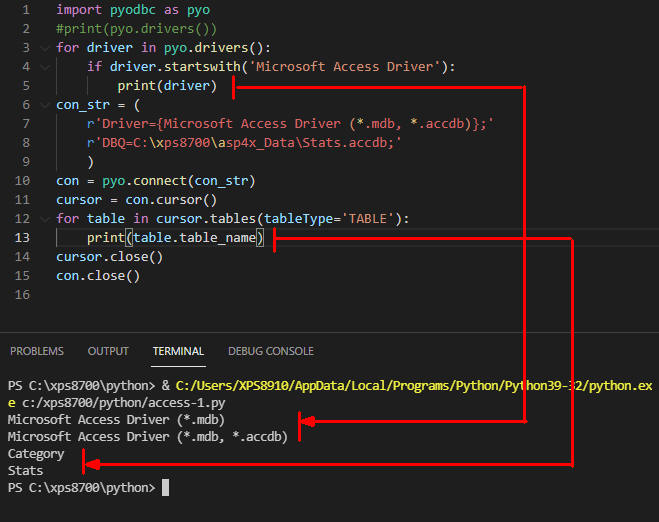This screenshot has width=659, height=522.
Task: Select the TERMINAL panel tab
Action: tap(178, 351)
